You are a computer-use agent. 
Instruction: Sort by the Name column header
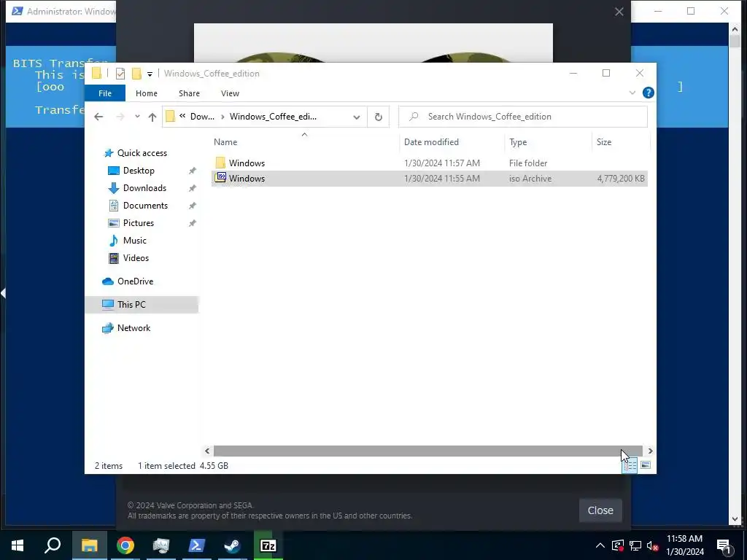click(304, 142)
